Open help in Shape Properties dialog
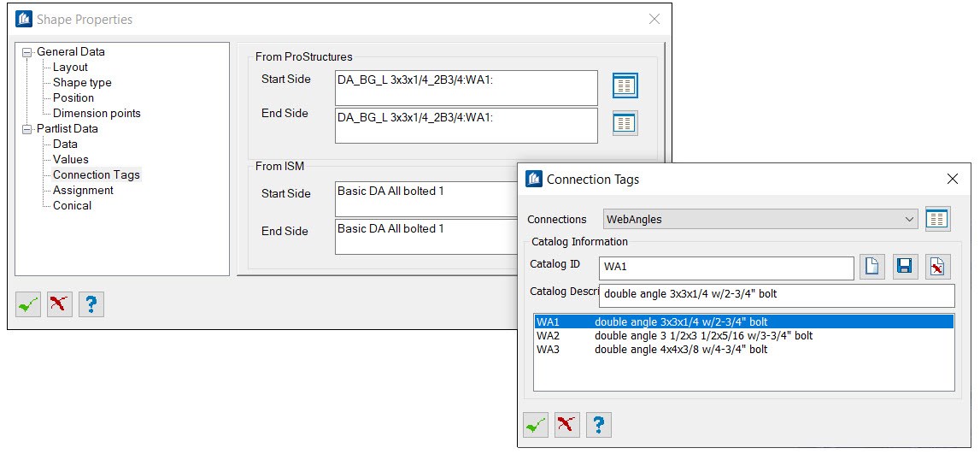The image size is (980, 454). [x=91, y=304]
